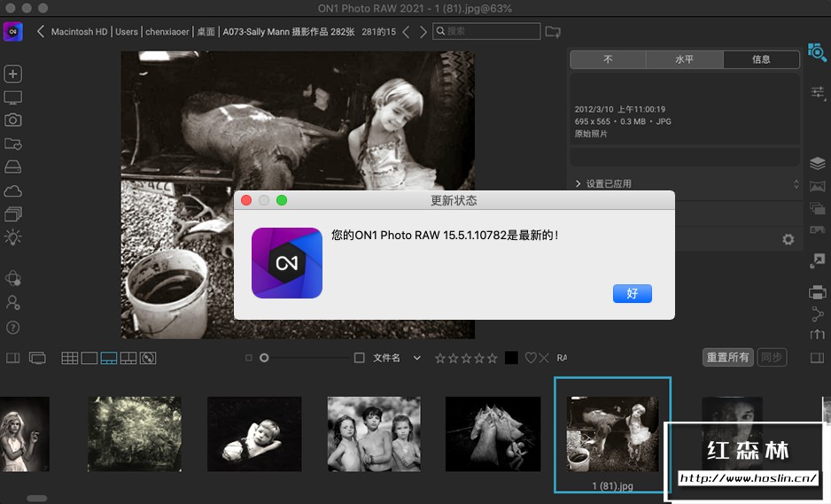Click the 同步 button
The width and height of the screenshot is (831, 504).
772,357
